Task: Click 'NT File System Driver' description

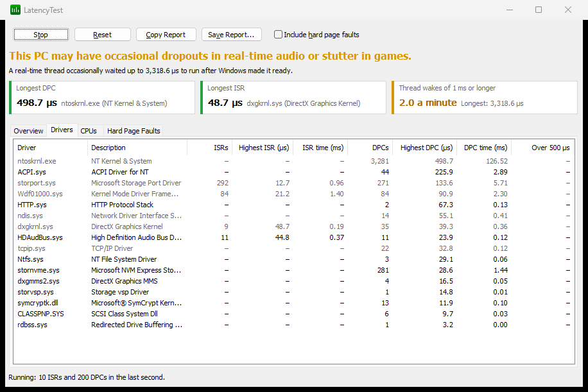Action: [124, 259]
